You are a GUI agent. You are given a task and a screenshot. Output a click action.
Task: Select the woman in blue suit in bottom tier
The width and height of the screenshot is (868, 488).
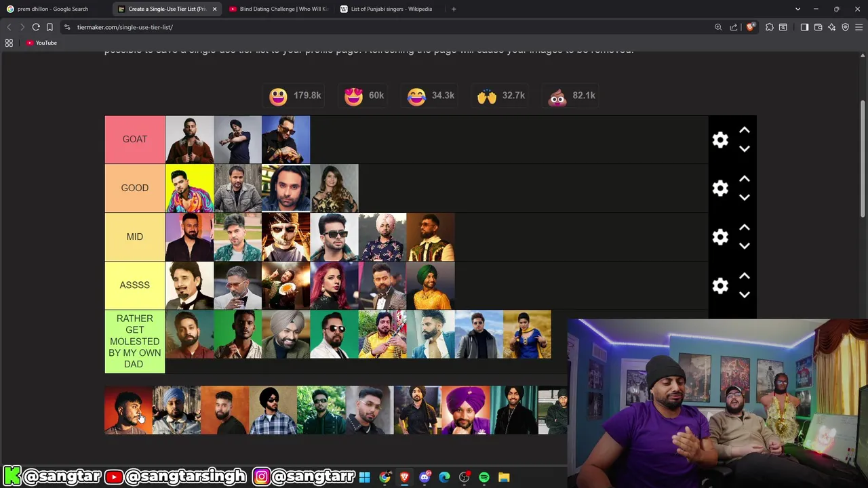[x=528, y=335]
